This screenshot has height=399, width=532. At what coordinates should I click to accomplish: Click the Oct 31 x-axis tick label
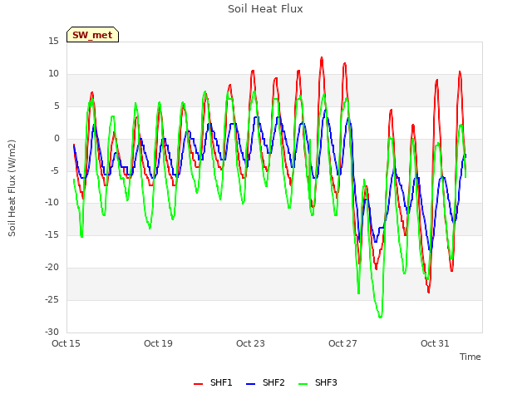click(x=435, y=343)
